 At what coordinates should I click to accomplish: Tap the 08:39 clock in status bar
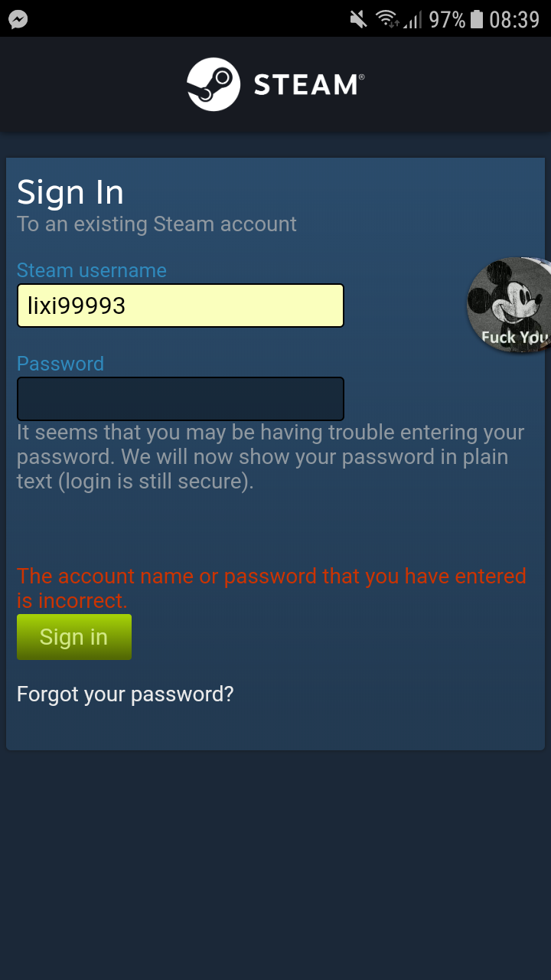[x=515, y=19]
